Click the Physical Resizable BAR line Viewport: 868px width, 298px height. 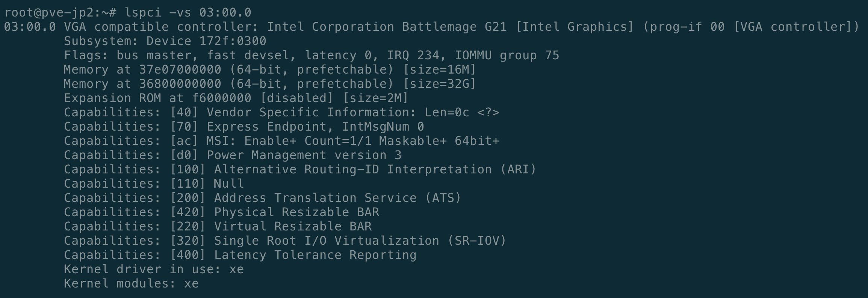coord(296,212)
